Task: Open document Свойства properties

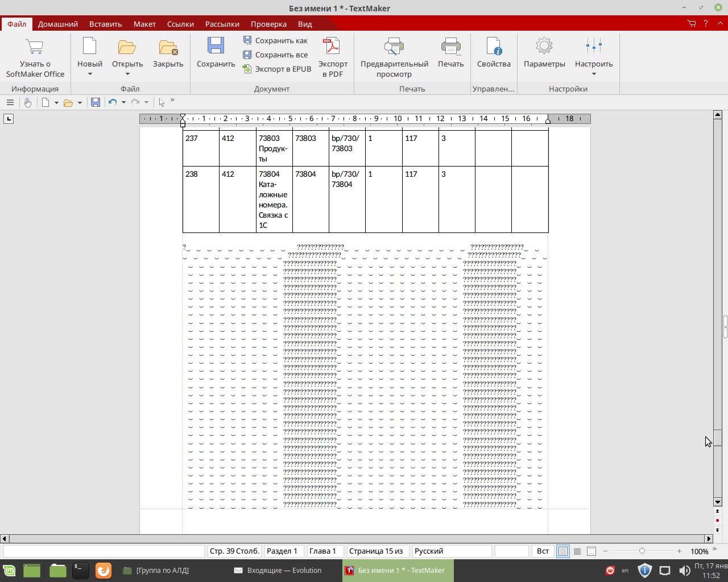Action: click(494, 47)
